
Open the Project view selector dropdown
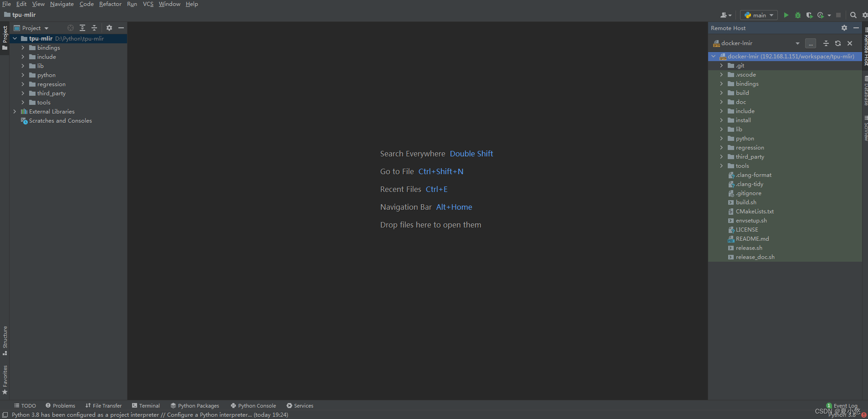point(31,28)
